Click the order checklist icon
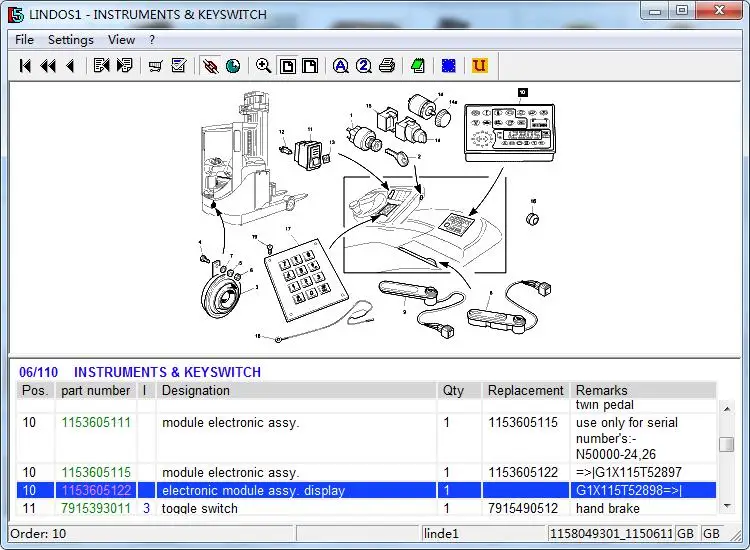The height and width of the screenshot is (550, 750). click(x=178, y=66)
